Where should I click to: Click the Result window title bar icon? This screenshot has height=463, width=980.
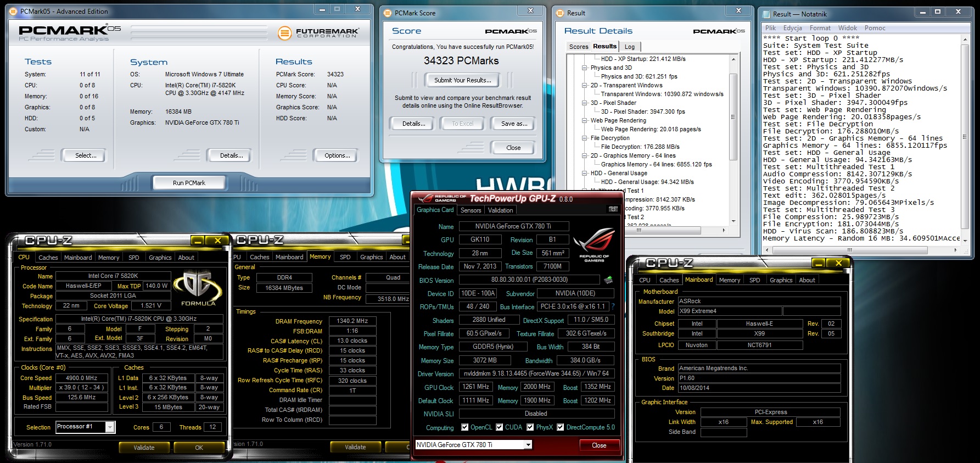pyautogui.click(x=561, y=13)
